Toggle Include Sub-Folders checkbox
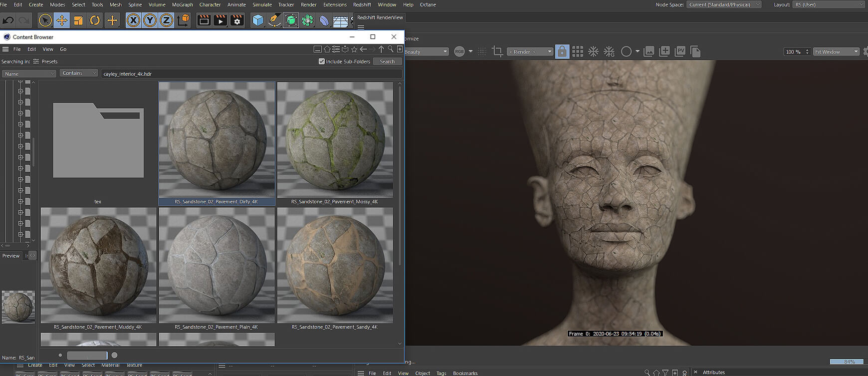The height and width of the screenshot is (376, 868). 322,61
